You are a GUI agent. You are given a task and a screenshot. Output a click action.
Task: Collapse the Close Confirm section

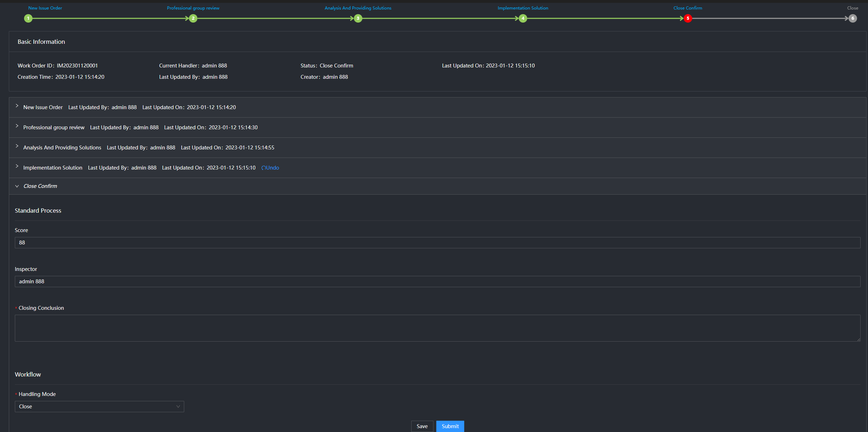pos(17,186)
